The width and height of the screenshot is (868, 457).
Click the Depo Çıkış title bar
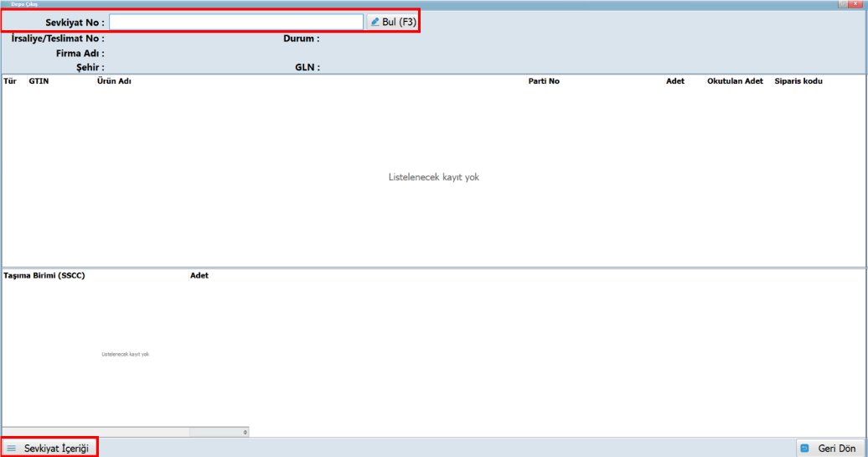[419, 4]
